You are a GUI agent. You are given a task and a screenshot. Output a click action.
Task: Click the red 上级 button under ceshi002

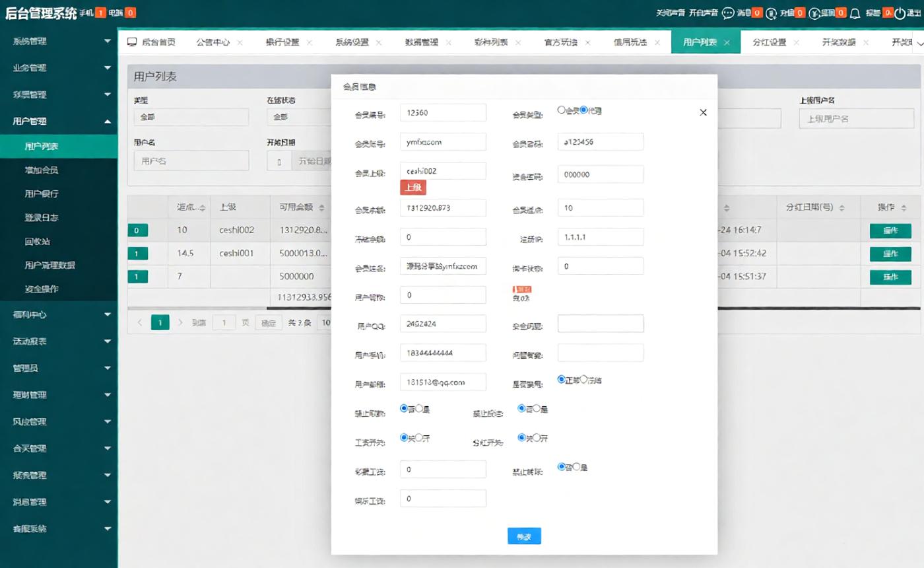point(413,188)
